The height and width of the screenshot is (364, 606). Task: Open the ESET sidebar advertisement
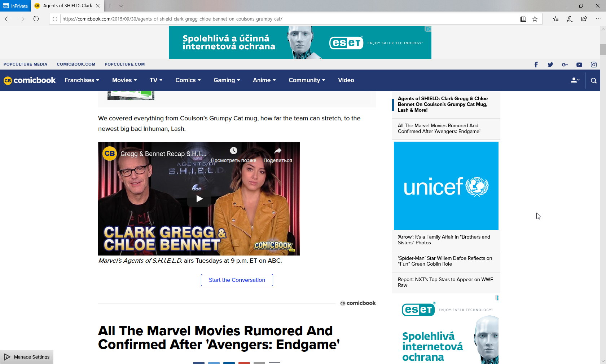tap(446, 330)
